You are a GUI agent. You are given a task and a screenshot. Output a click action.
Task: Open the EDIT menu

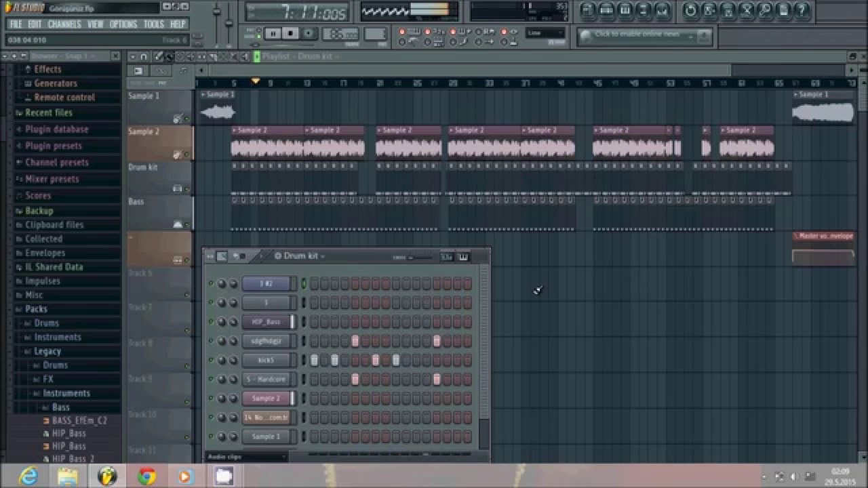point(35,24)
